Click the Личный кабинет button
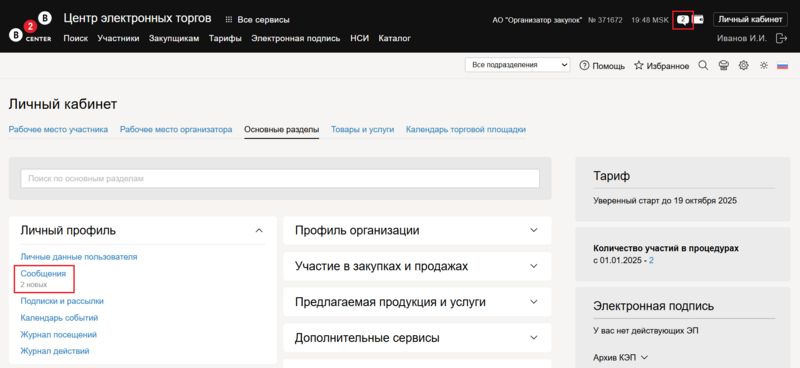 pyautogui.click(x=750, y=19)
